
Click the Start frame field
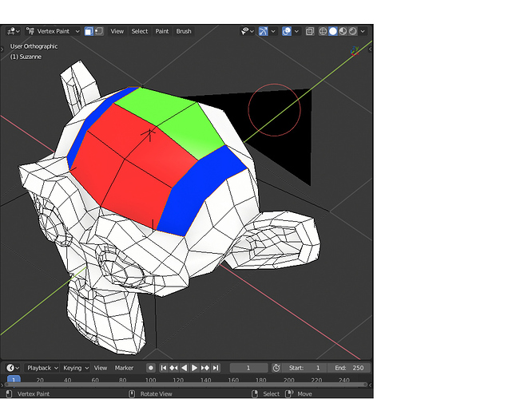304,368
